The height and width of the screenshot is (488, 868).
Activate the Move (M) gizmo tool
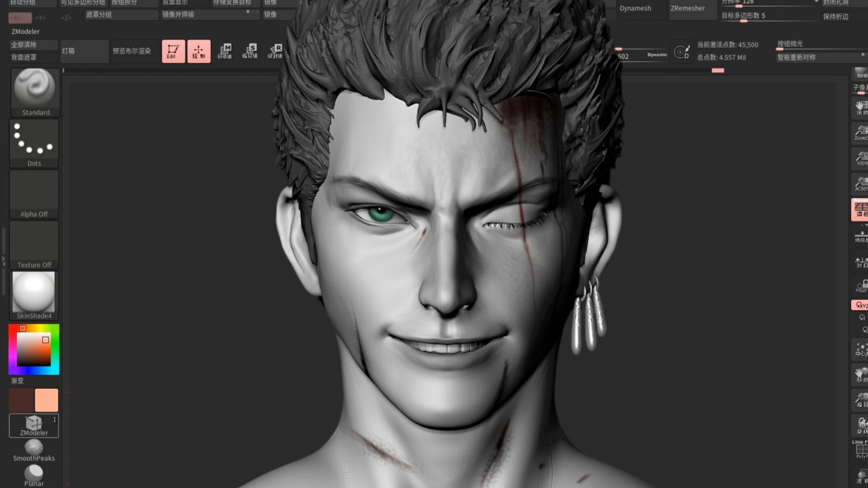[224, 51]
